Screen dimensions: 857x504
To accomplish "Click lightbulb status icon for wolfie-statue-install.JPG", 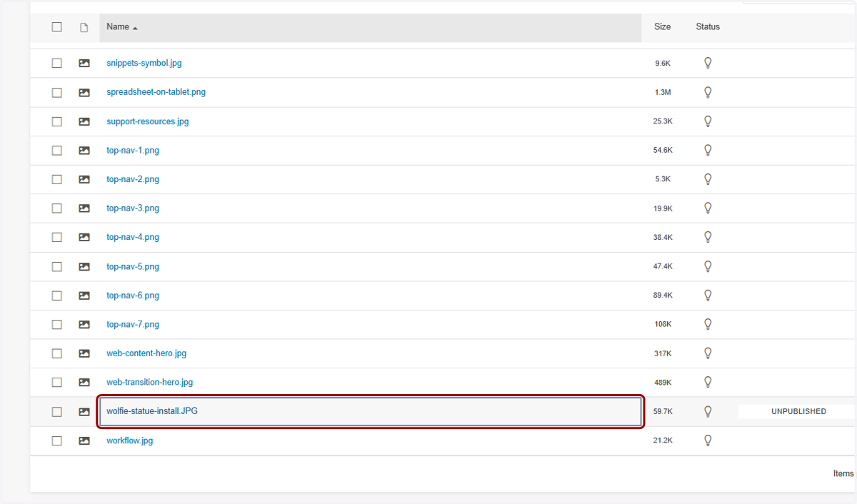I will tap(708, 411).
